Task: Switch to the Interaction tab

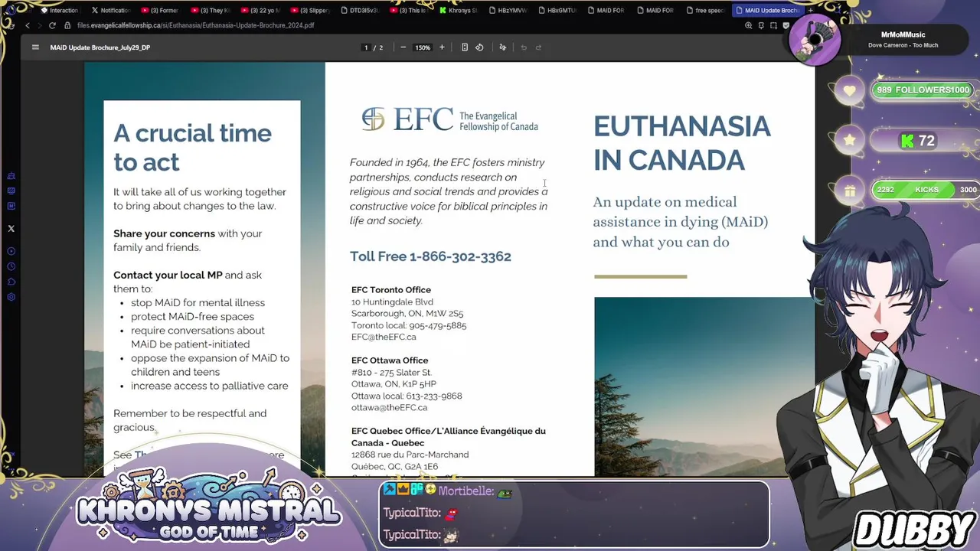Action: 59,11
